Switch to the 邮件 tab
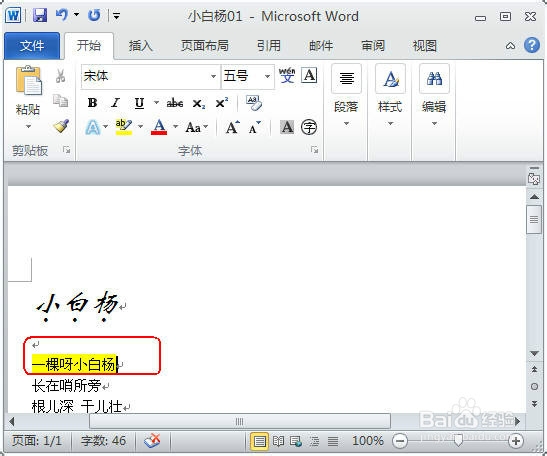This screenshot has height=456, width=547. pyautogui.click(x=321, y=46)
